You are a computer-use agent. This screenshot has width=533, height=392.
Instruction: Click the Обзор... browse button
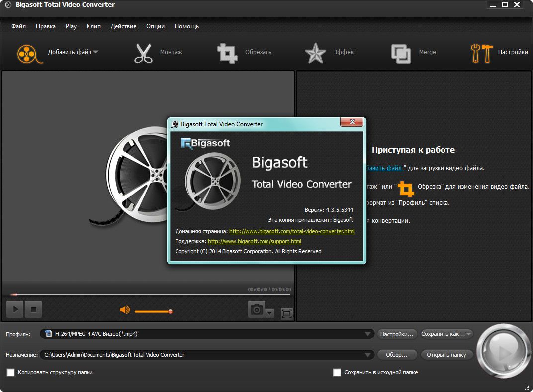396,355
